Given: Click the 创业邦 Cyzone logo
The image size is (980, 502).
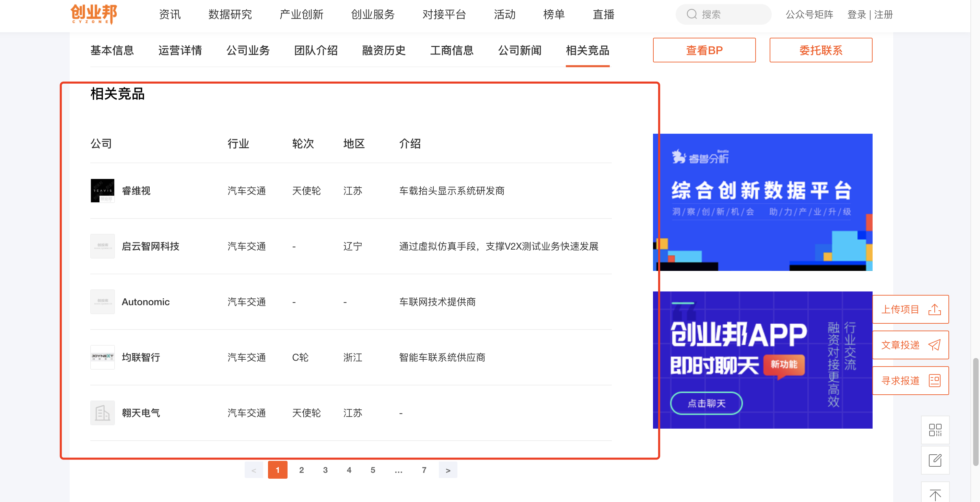Looking at the screenshot, I should (94, 14).
